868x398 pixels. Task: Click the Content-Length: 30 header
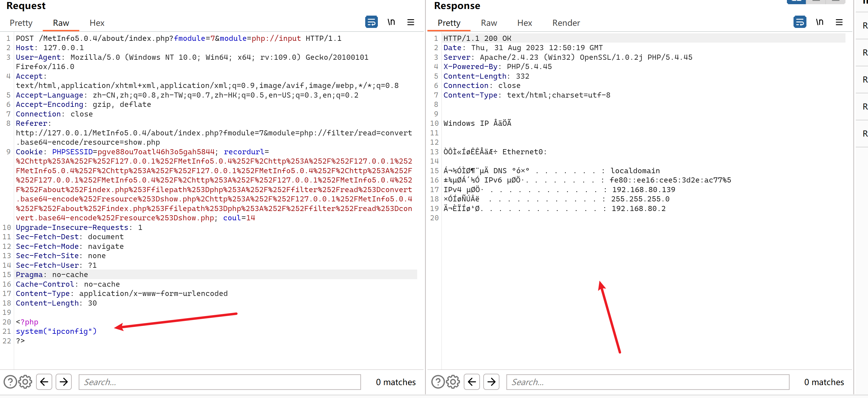[x=56, y=303]
